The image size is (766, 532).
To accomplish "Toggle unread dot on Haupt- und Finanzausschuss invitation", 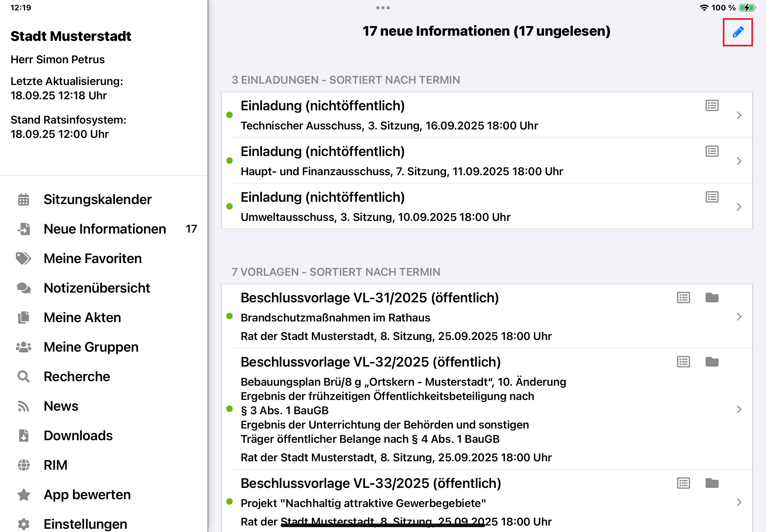I will point(230,160).
